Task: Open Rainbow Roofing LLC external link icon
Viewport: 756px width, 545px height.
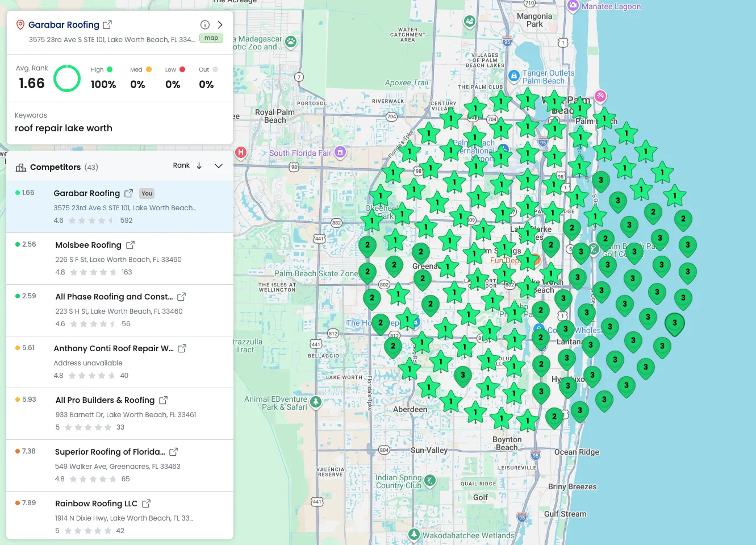Action: click(x=146, y=504)
